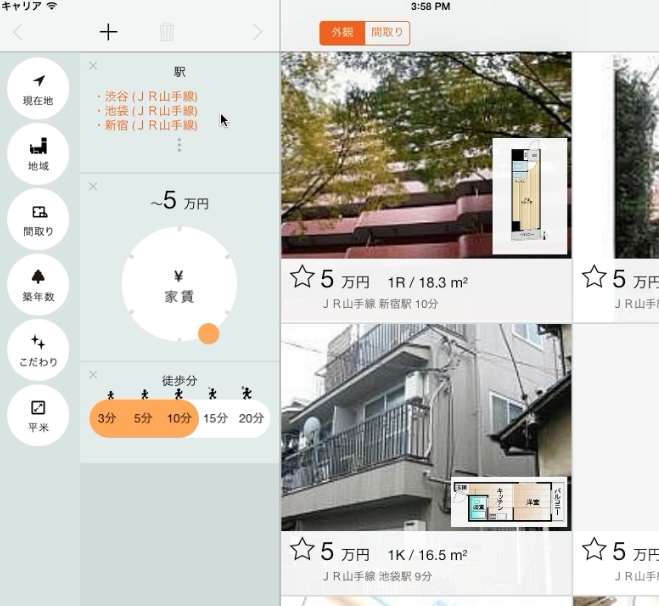Open the 築年数 building age filter
659x606 pixels.
[x=38, y=284]
